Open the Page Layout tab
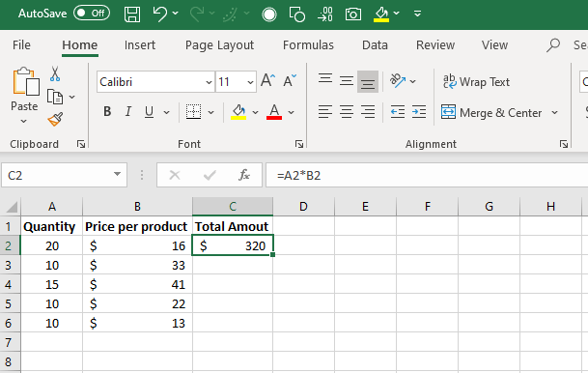588x373 pixels. tap(219, 45)
